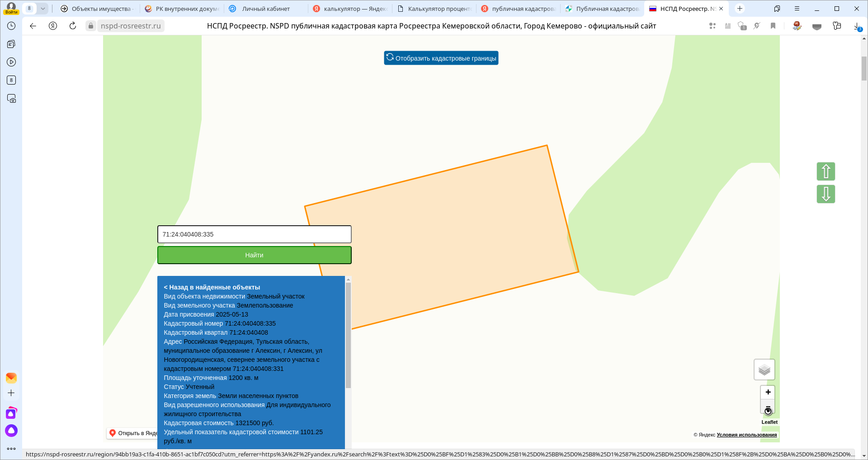868x460 pixels.
Task: Open downloads with badge 3
Action: point(857,26)
